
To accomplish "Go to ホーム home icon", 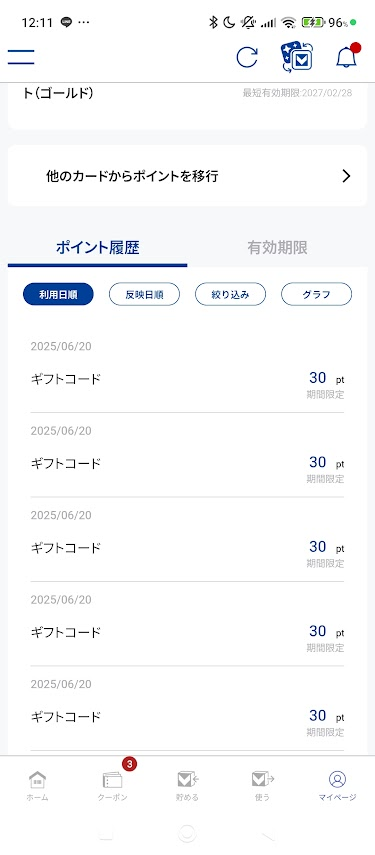I will coord(37,786).
